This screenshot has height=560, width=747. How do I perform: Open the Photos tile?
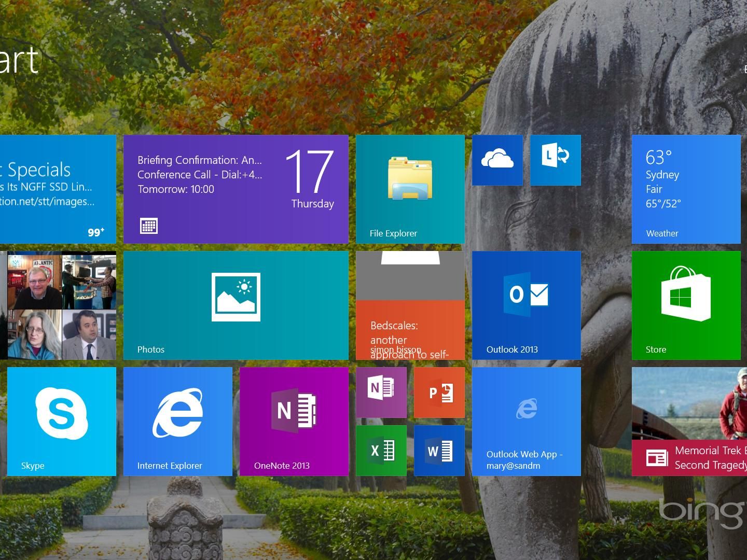tap(236, 305)
